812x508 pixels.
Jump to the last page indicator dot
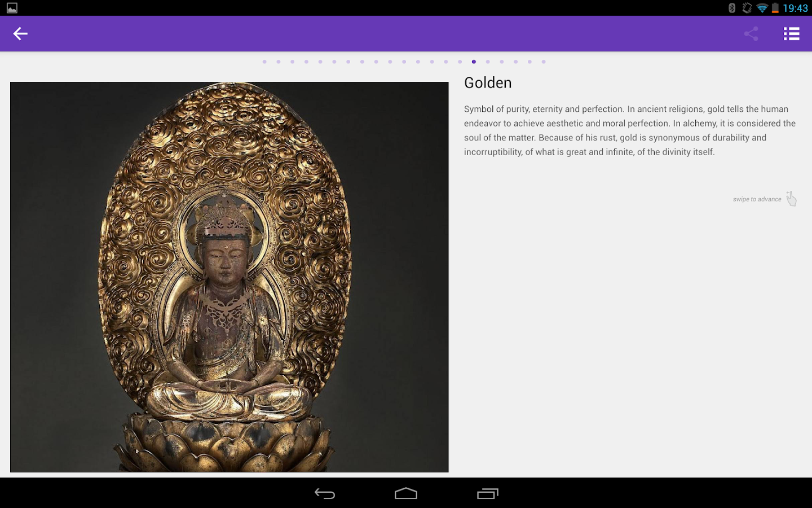(544, 62)
